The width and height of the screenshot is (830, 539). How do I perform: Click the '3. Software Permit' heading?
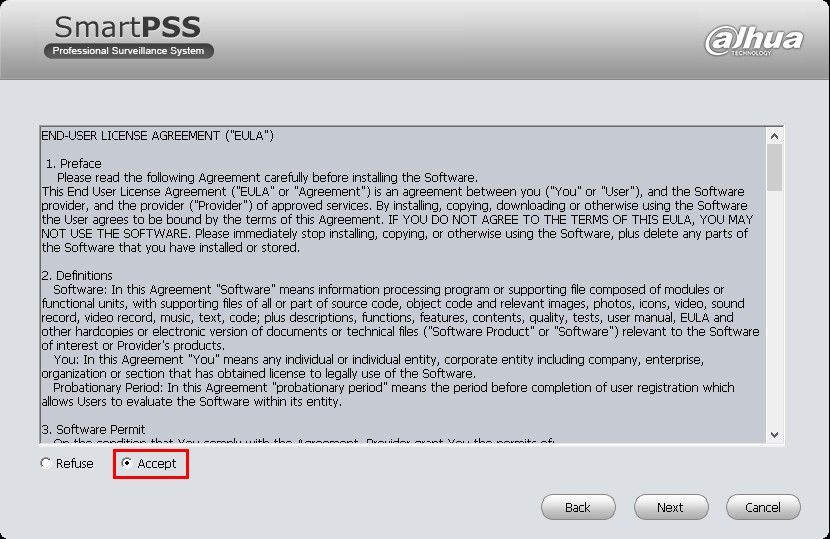tap(93, 429)
